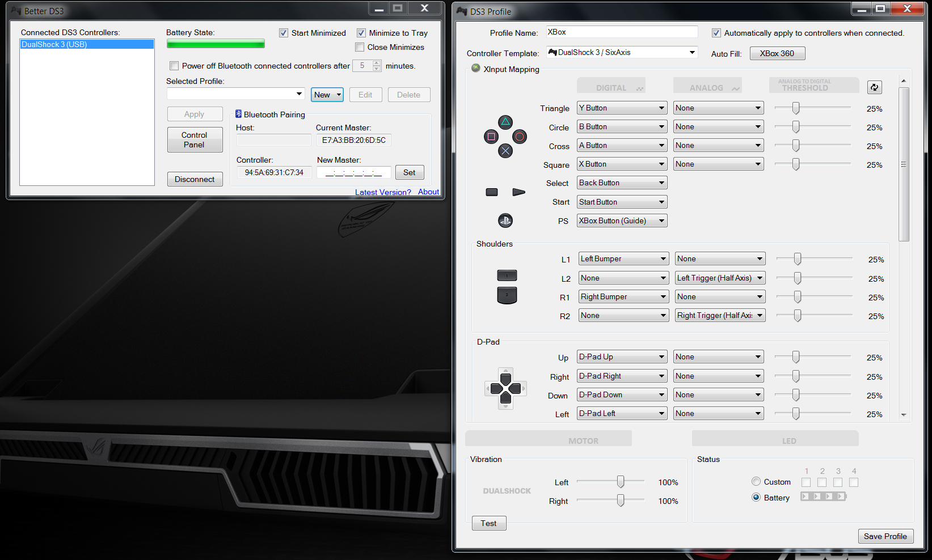
Task: Toggle the Minimize to Tray checkbox
Action: pyautogui.click(x=361, y=33)
